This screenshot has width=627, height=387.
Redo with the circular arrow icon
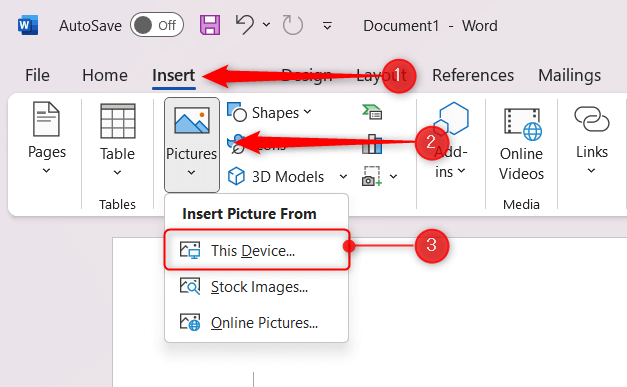click(x=293, y=25)
